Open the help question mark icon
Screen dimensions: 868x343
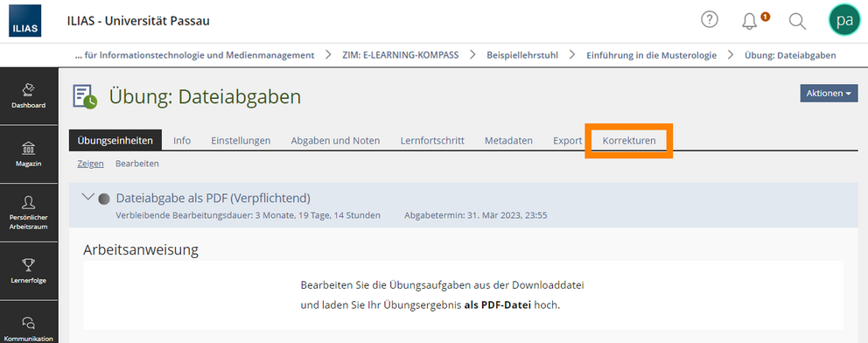pyautogui.click(x=709, y=20)
